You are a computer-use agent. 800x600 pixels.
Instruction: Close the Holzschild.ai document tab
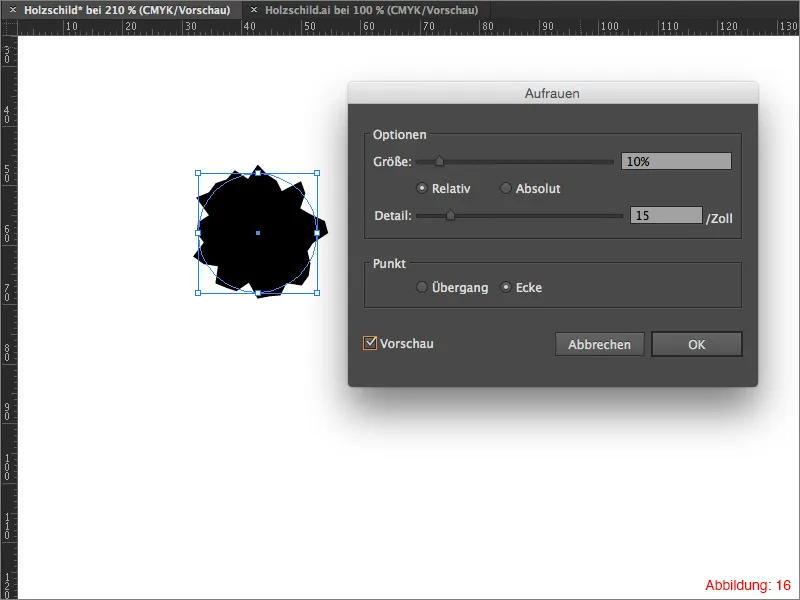[254, 10]
